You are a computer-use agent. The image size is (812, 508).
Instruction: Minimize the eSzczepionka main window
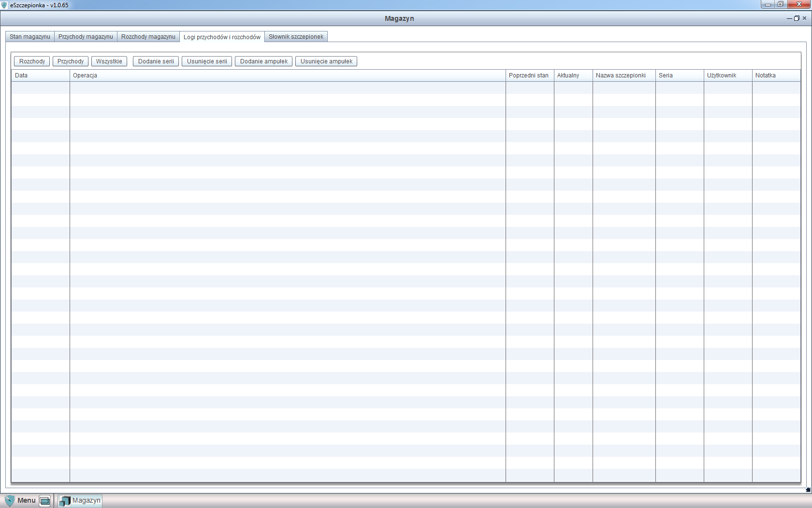click(x=768, y=4)
